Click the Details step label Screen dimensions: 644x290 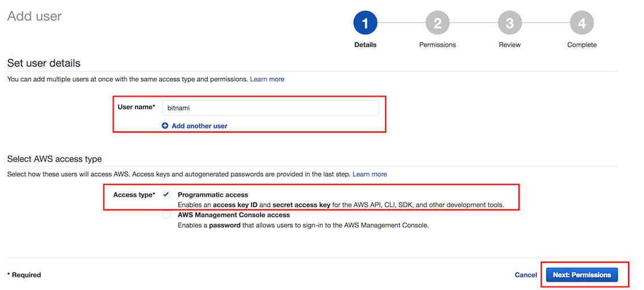365,45
